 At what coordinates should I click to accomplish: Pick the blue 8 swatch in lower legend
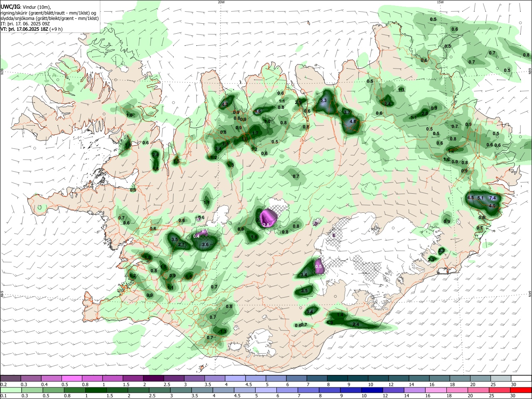click(329, 390)
